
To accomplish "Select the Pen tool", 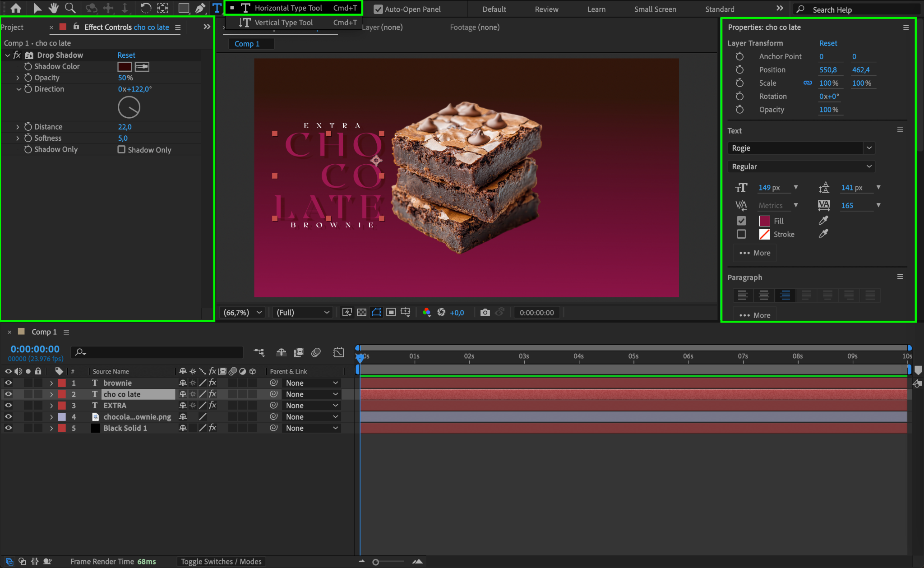I will pyautogui.click(x=200, y=8).
